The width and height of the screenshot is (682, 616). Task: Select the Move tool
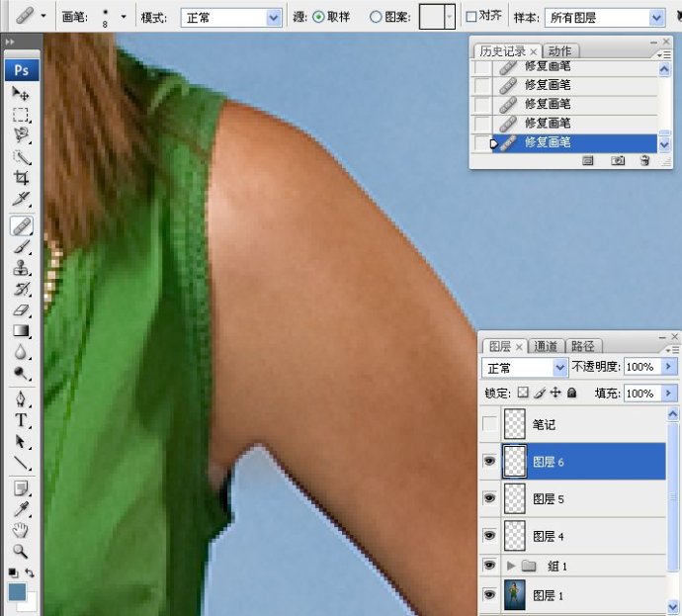[20, 94]
